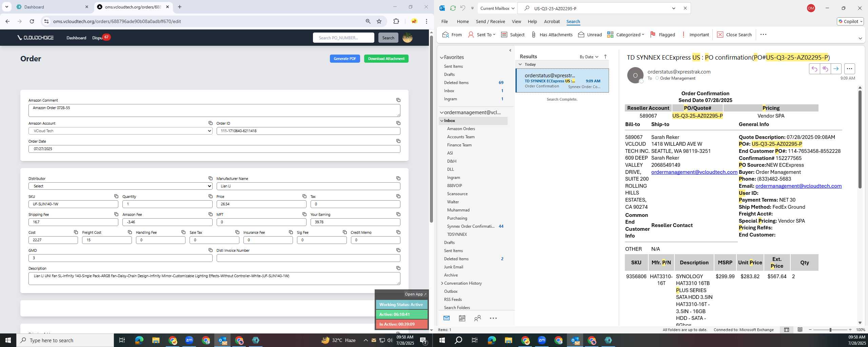Toggle Outlook Normal view in status bar

787,330
